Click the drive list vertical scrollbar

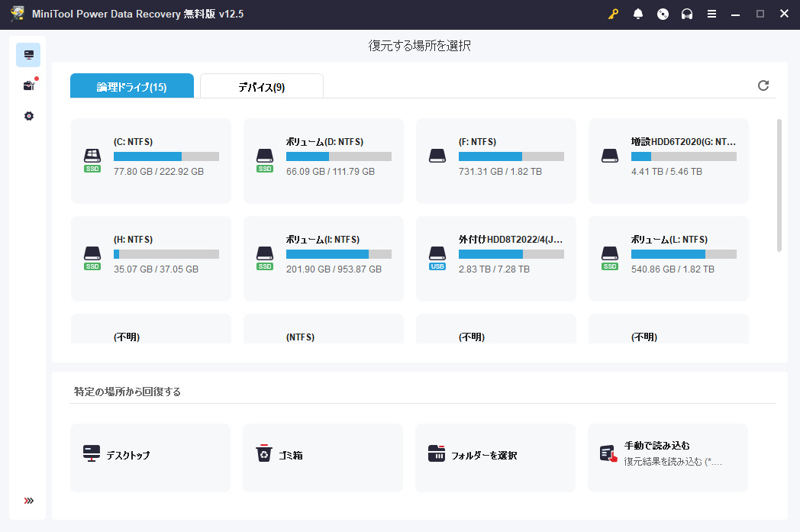tap(779, 185)
